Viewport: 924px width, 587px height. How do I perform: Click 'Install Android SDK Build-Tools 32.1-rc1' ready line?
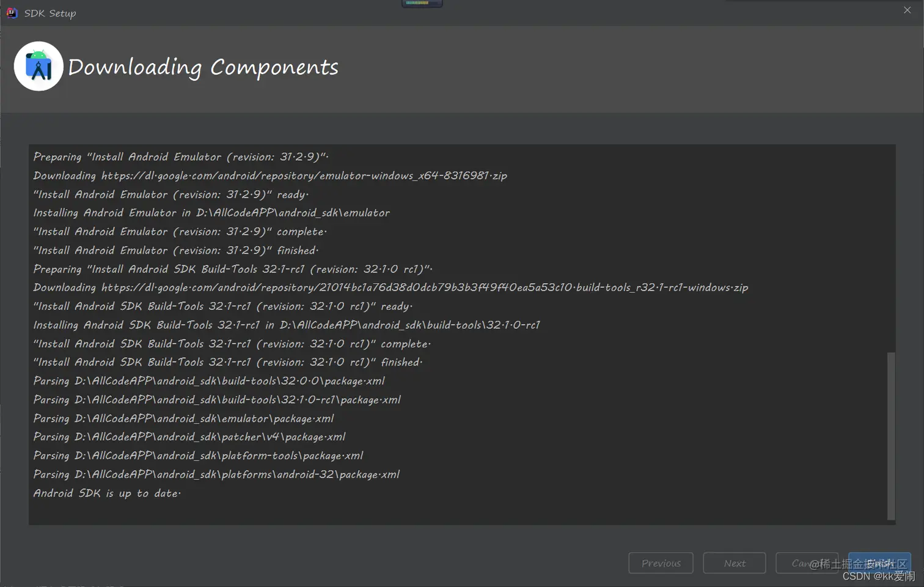point(223,306)
